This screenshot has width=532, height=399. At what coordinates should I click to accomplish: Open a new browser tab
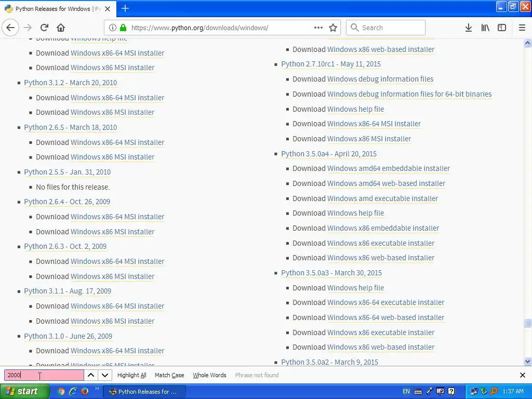[125, 8]
